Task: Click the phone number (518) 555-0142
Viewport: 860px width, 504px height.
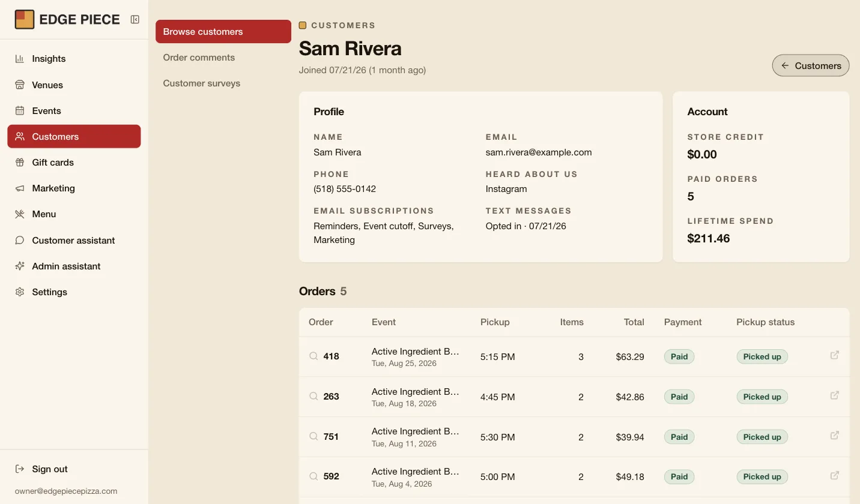Action: tap(345, 189)
